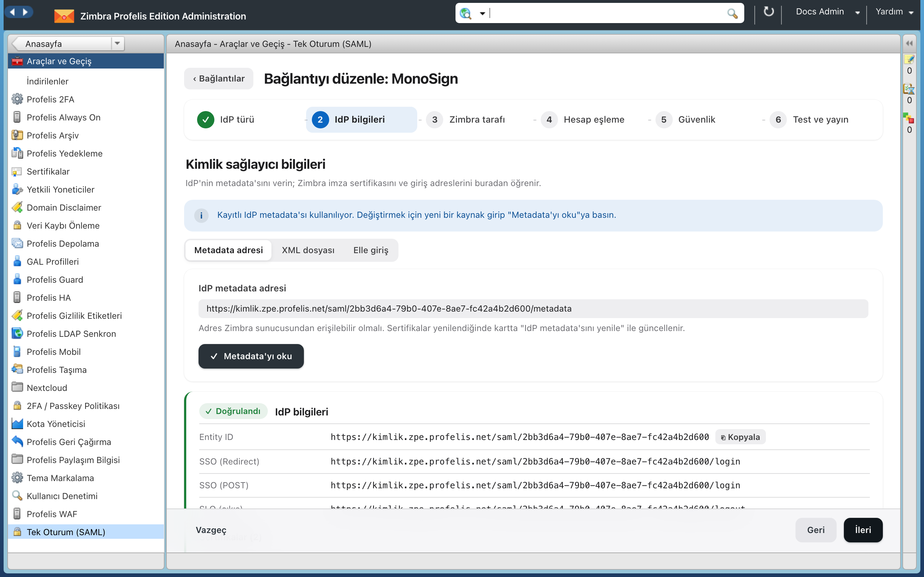This screenshot has width=924, height=577.
Task: Open the Docs Admin account dropdown
Action: tap(827, 12)
